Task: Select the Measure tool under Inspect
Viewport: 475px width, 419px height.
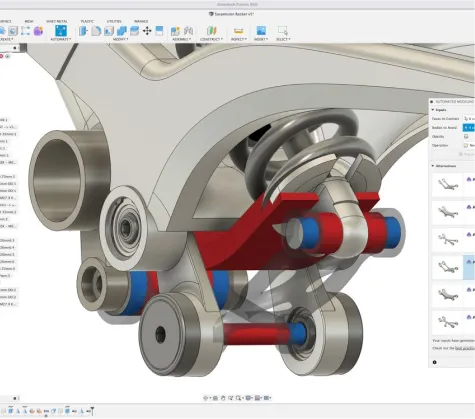Action: [238, 31]
